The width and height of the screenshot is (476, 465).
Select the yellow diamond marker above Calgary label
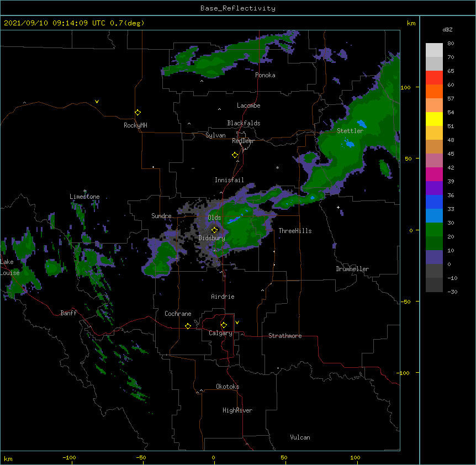point(224,325)
